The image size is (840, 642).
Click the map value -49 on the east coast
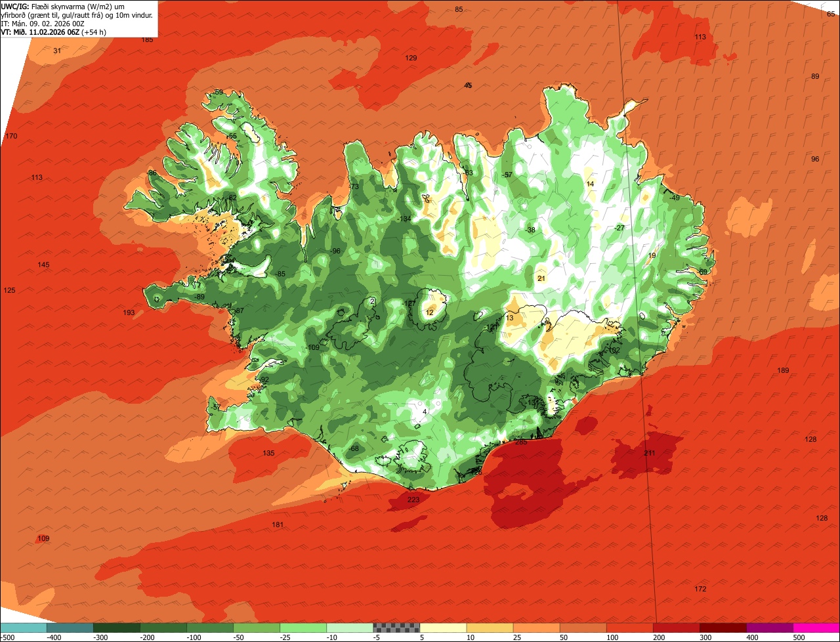point(675,198)
